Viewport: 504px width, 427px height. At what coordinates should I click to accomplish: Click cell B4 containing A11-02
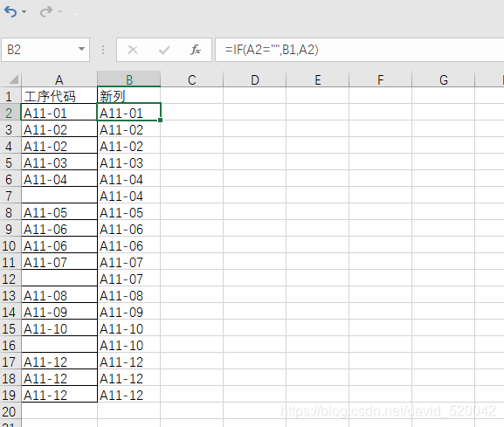coord(129,146)
